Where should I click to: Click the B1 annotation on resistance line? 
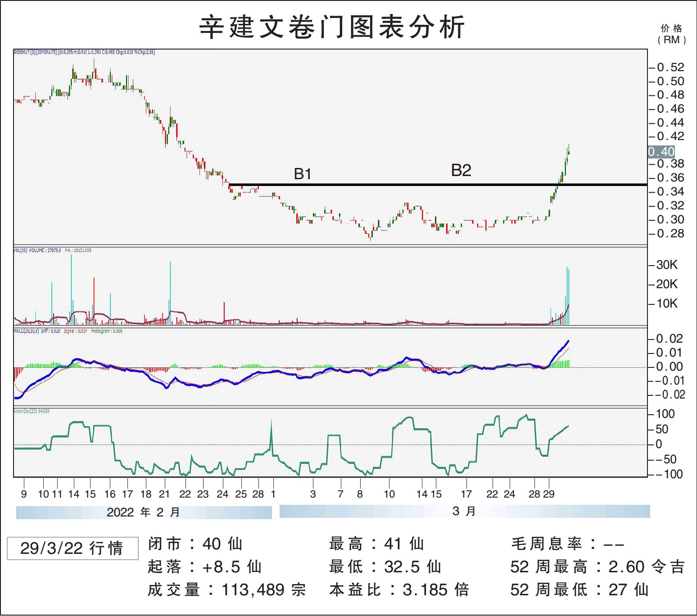[x=303, y=174]
